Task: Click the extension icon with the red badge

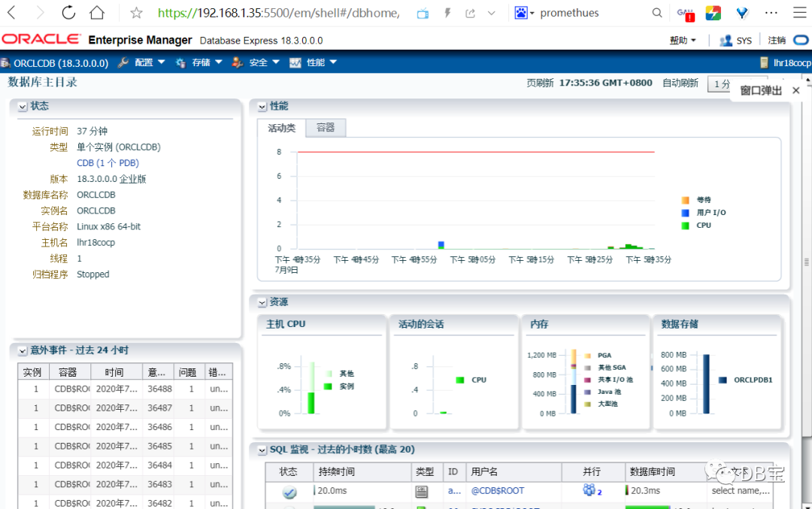Action: [685, 14]
